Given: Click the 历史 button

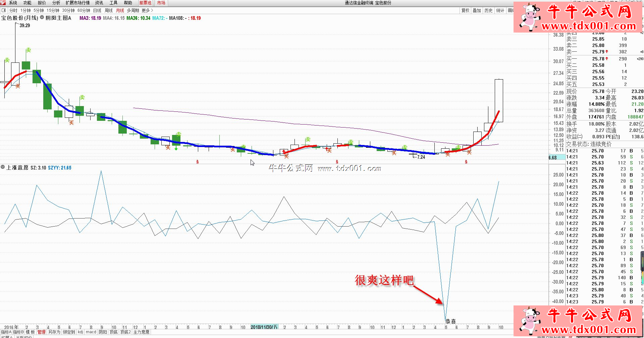Looking at the screenshot, I should tap(488, 10).
